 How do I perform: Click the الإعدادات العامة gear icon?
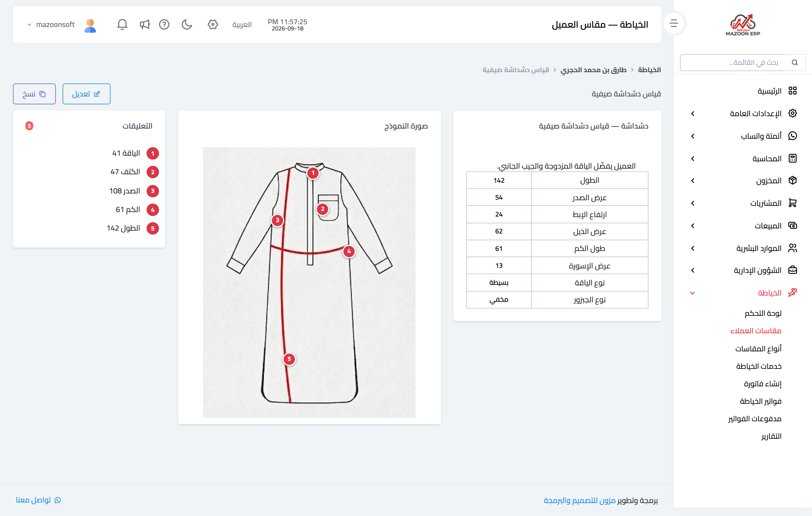[x=793, y=113]
